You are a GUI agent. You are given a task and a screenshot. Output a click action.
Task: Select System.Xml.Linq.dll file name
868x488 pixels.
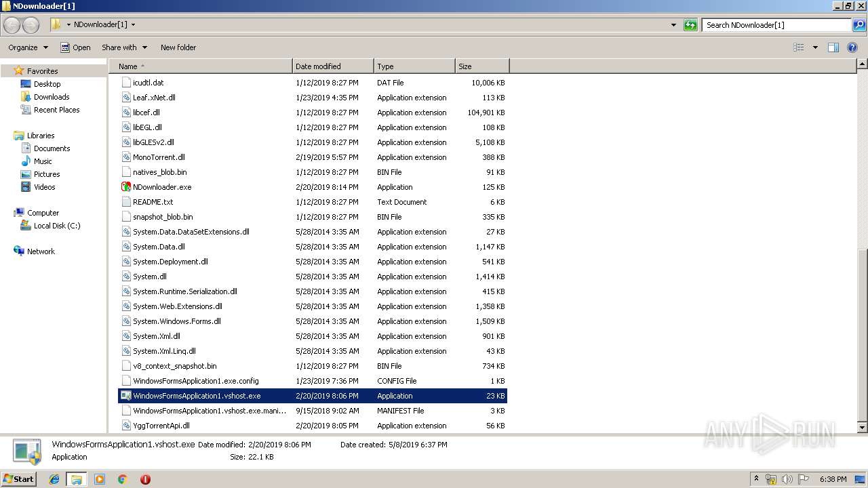tap(164, 351)
